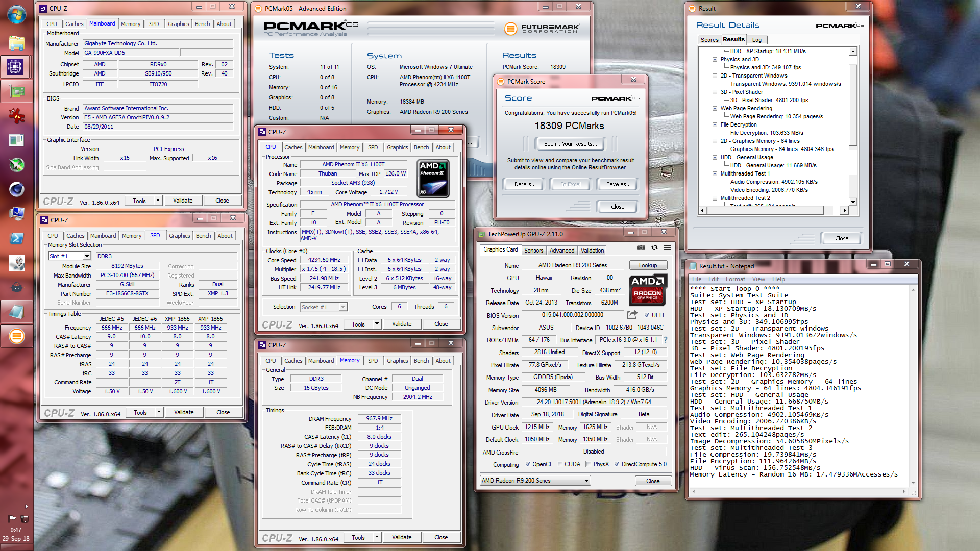
Task: Collapse the 2D - Transparent Windows node
Action: [x=715, y=76]
